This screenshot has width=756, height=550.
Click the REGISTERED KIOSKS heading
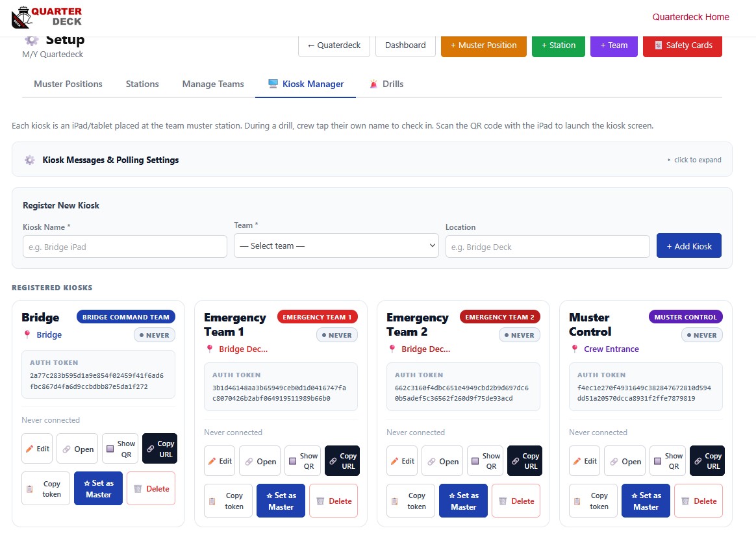click(x=52, y=288)
